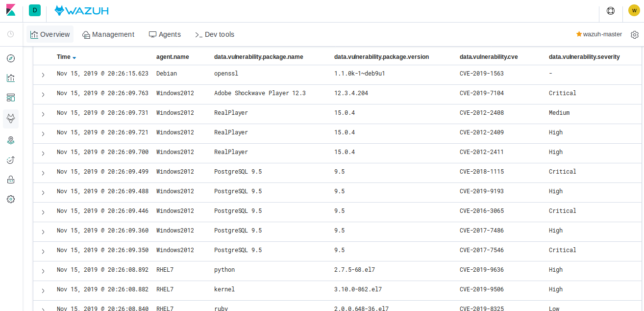Click the Adobe Shockwave Player 12.3 cell
644x311 pixels.
pos(260,93)
